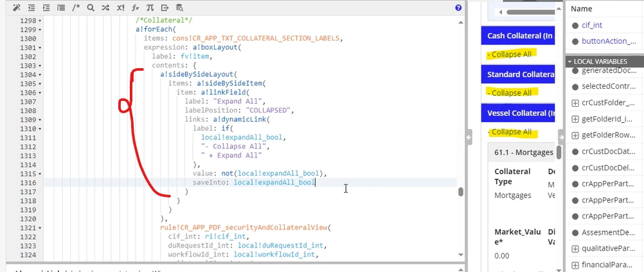This screenshot has width=644, height=272.
Task: Fold the if block at line 1310
Action: pos(40,129)
